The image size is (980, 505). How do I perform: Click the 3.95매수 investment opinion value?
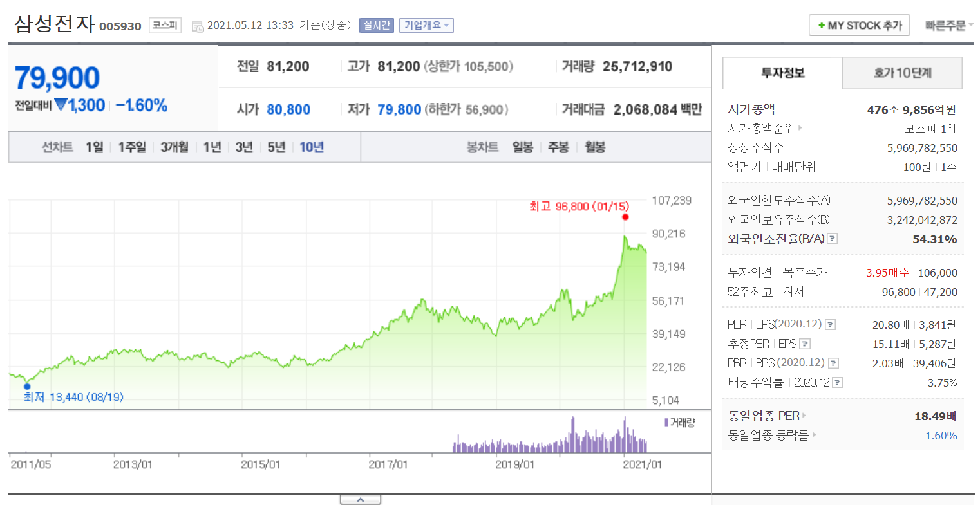pyautogui.click(x=887, y=273)
